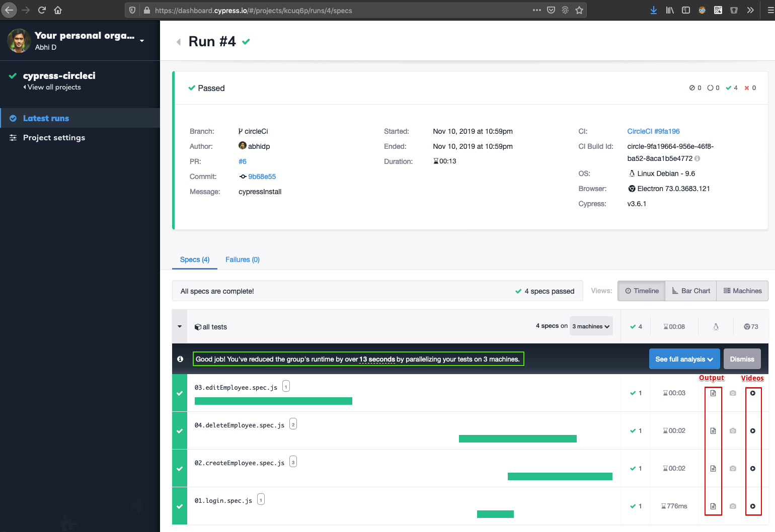
Task: Select Machines view
Action: (742, 291)
